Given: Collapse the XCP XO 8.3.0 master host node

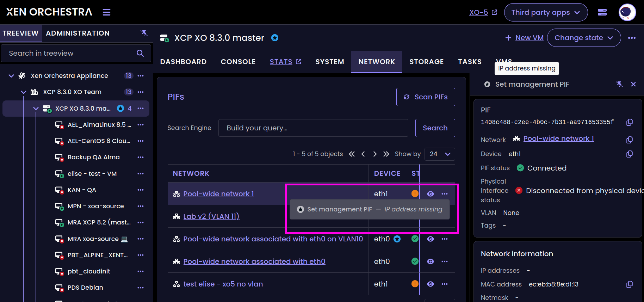Looking at the screenshot, I should [36, 109].
